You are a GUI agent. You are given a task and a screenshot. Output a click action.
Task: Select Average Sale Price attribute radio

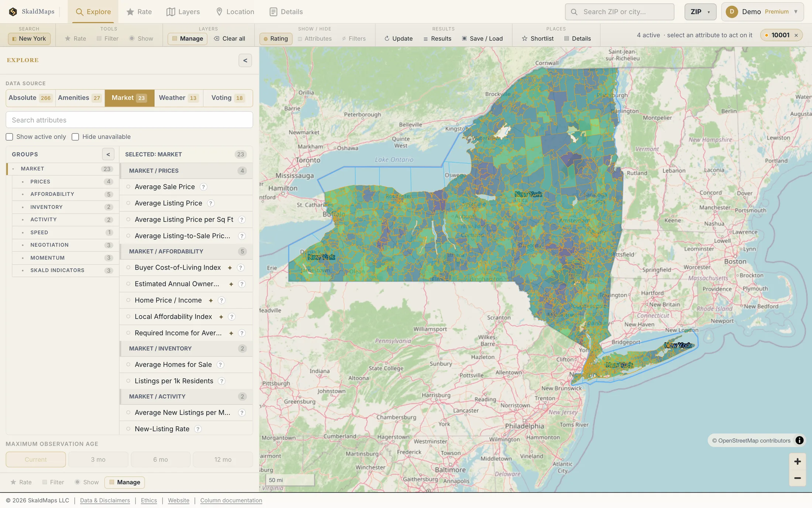pos(128,187)
